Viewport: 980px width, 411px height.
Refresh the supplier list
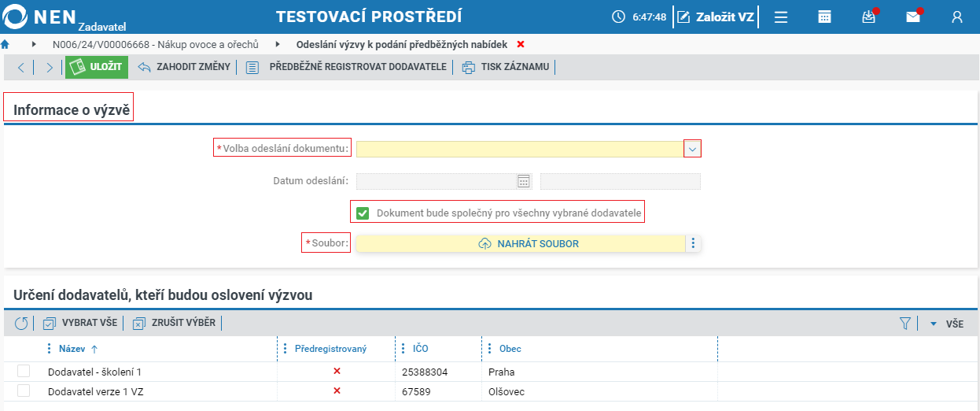[21, 323]
